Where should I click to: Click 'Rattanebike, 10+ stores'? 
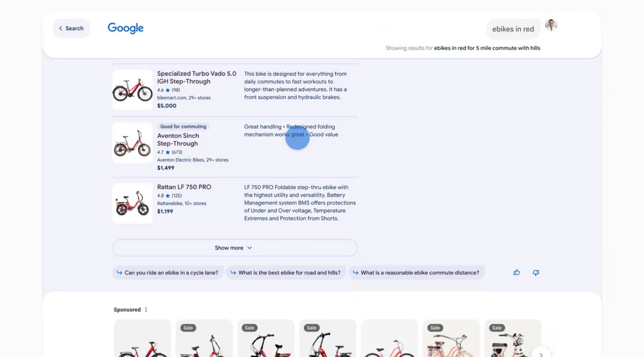click(182, 203)
